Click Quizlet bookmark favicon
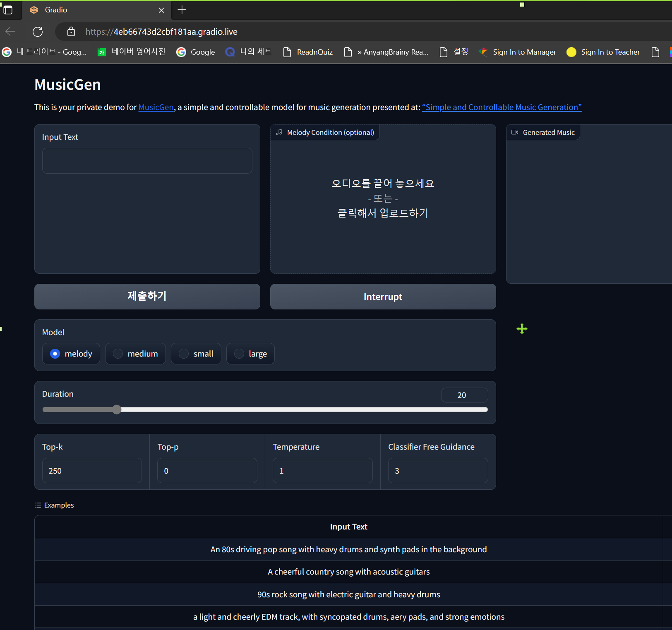 pyautogui.click(x=230, y=52)
